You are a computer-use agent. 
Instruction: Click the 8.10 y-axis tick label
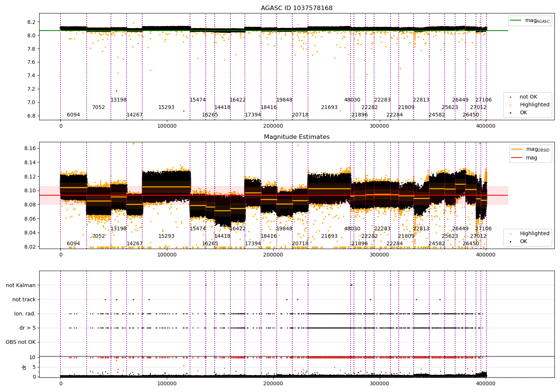click(30, 191)
